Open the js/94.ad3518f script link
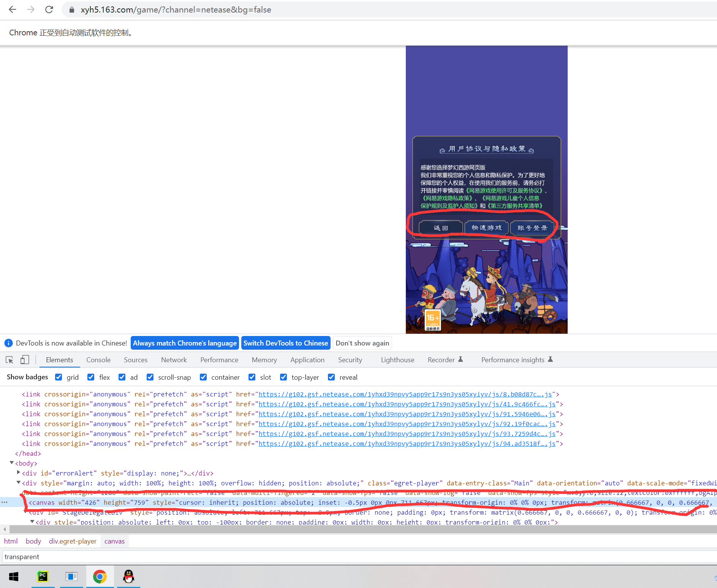717x588 pixels. (407, 444)
